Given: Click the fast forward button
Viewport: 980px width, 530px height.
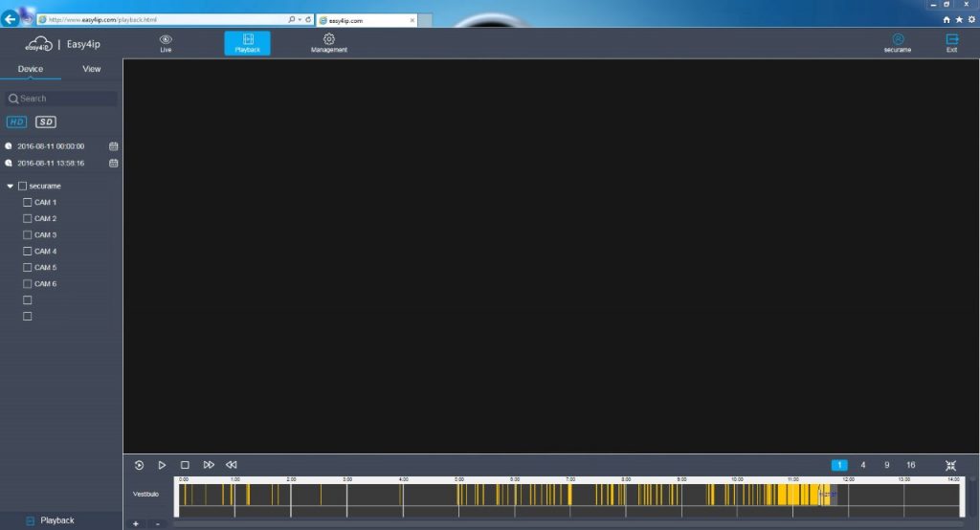Looking at the screenshot, I should click(209, 465).
